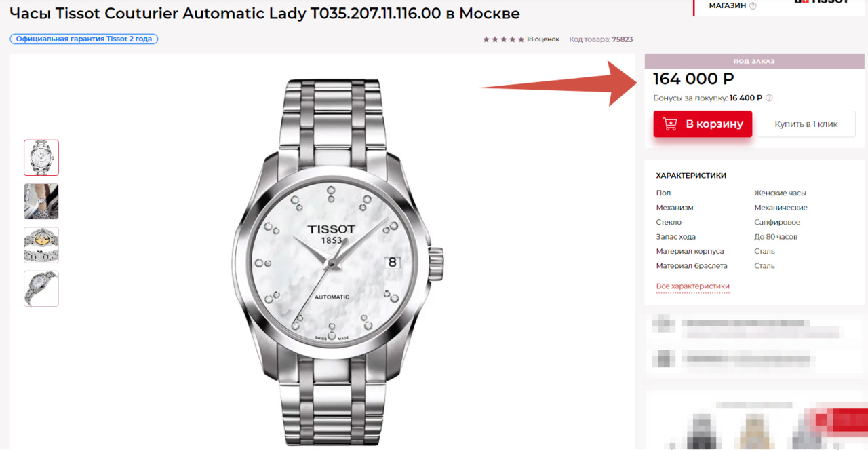Select the watch-on-wrist photo thumbnail
Viewport: 868px width, 450px height.
(41, 201)
